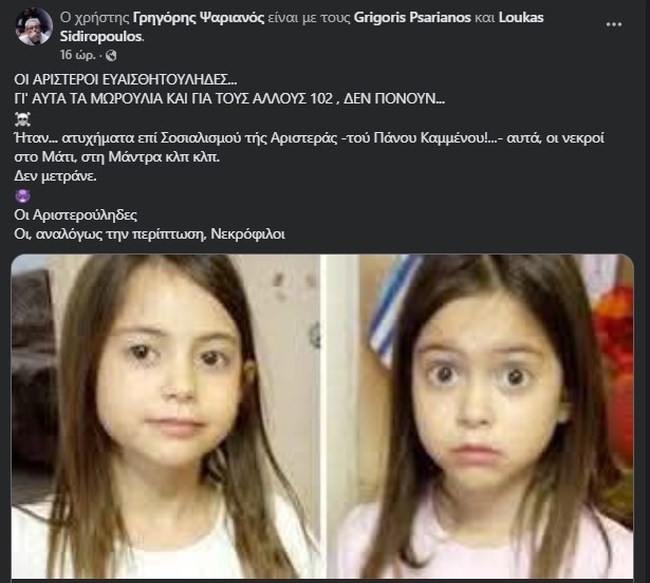Click the globe public visibility icon
Viewport: 650px width, 583px height.
click(111, 55)
